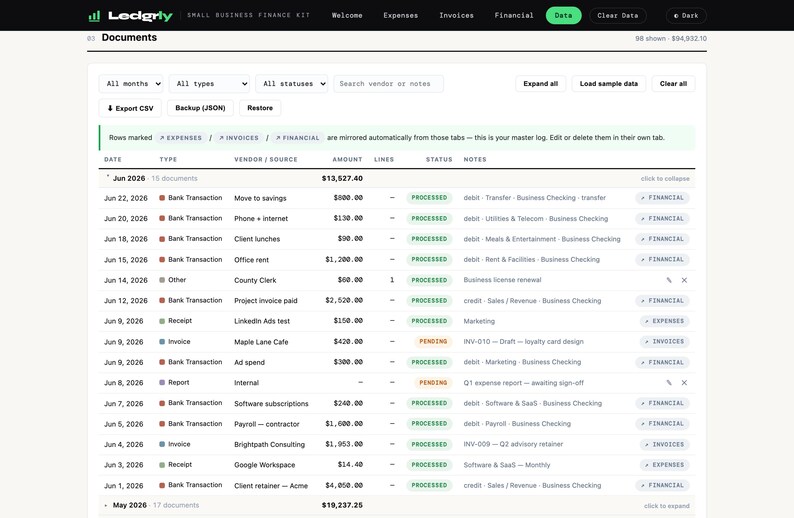
Task: Click the Expand all button
Action: click(540, 84)
